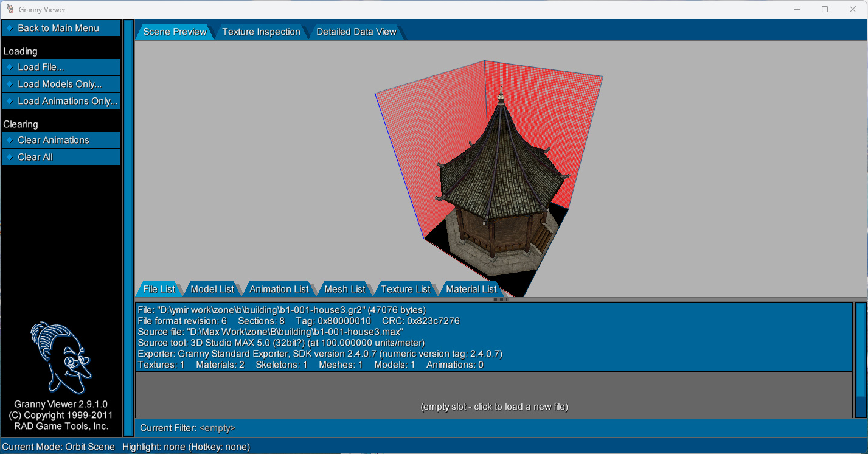Open the Detailed Data View tab

click(356, 32)
